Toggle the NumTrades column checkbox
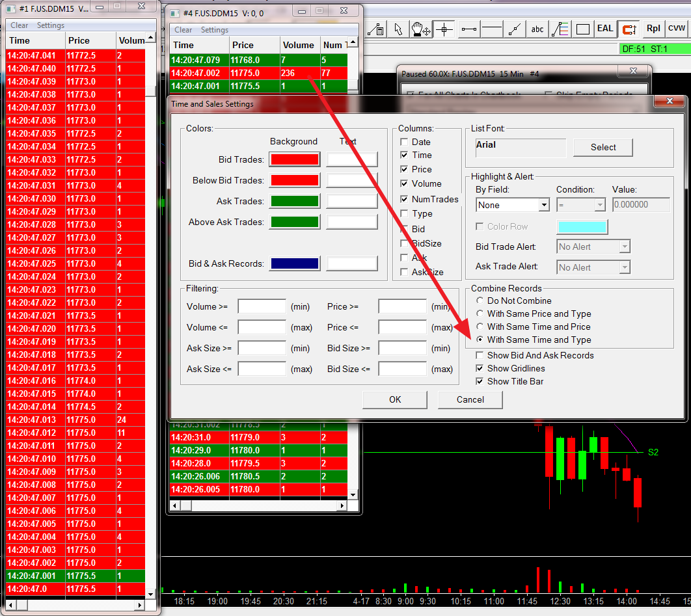The height and width of the screenshot is (616, 691). click(x=404, y=199)
